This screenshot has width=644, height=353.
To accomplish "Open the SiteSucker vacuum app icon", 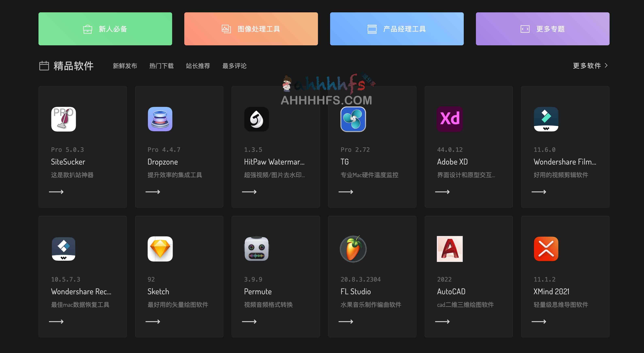I will [64, 119].
